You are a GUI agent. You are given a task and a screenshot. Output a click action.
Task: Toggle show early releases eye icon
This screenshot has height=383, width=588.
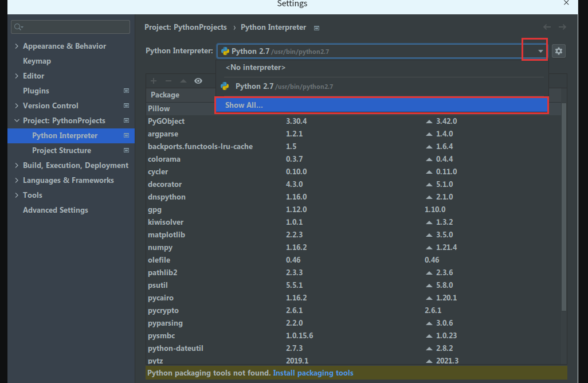click(x=198, y=81)
